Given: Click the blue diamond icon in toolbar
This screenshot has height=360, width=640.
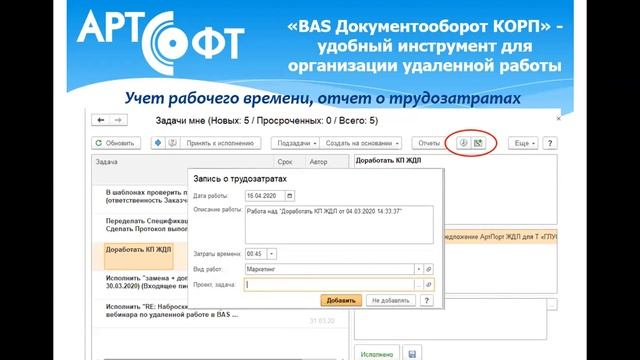Looking at the screenshot, I should pos(158,143).
